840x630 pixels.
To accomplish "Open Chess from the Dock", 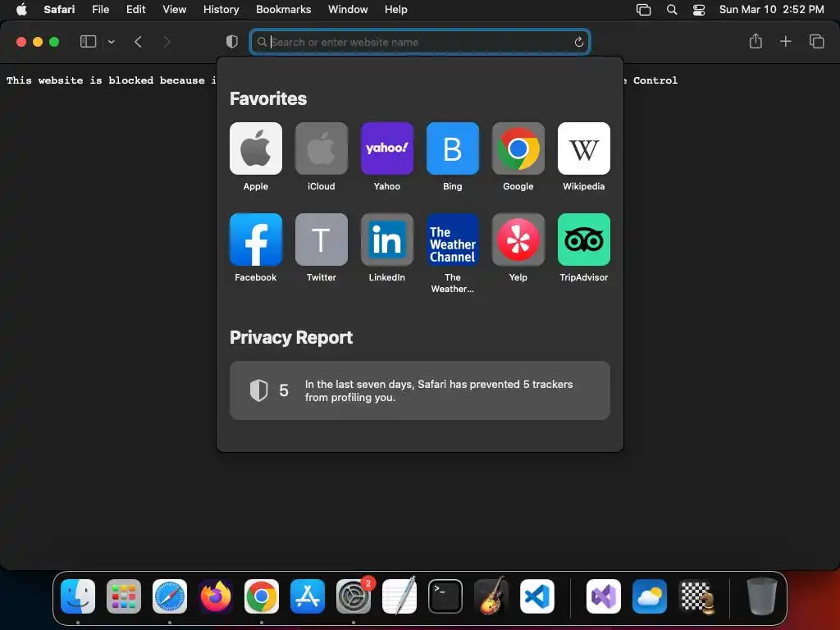I will (696, 596).
